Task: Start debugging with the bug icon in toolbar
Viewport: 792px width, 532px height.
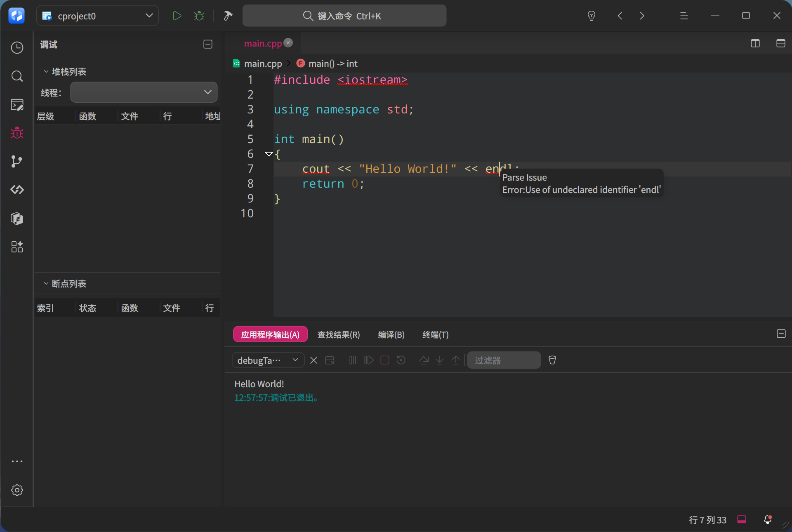Action: (199, 16)
